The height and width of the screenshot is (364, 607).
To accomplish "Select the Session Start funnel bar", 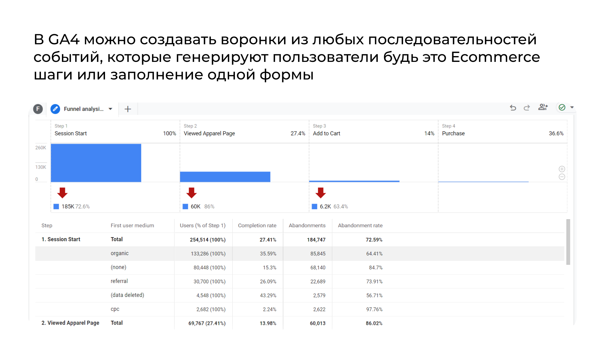I will point(96,163).
